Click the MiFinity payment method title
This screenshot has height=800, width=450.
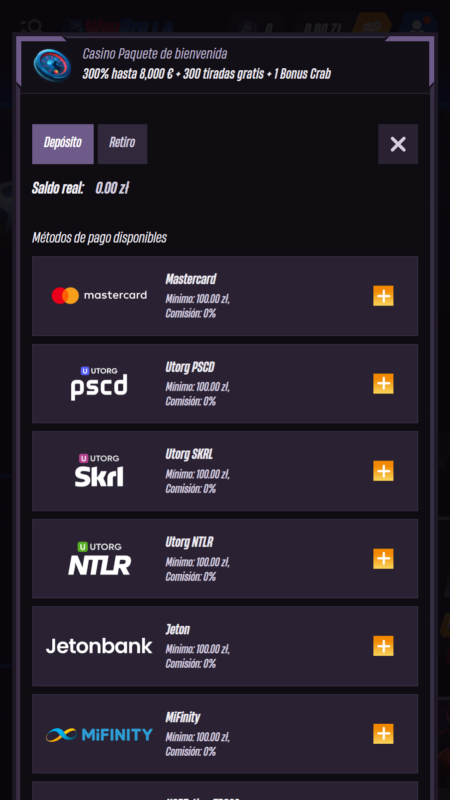[x=183, y=717]
